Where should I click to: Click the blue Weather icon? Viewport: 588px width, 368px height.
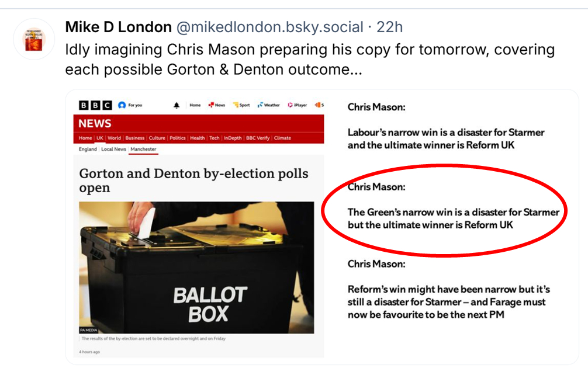click(x=260, y=105)
